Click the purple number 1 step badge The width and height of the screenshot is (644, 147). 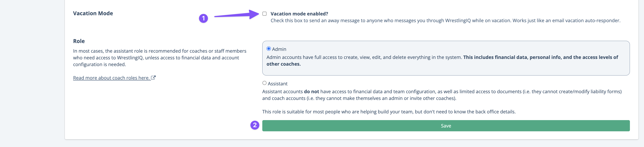click(203, 18)
